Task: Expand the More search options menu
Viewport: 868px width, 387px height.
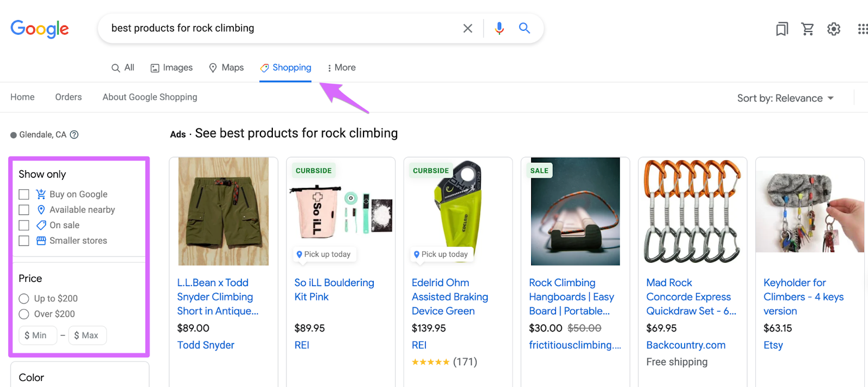Action: [x=341, y=68]
